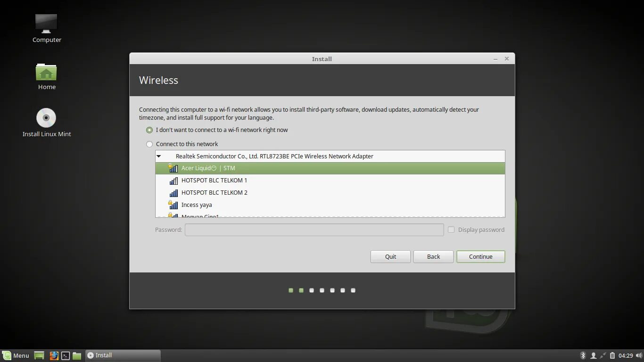Click the volume speaker tray icon
Screen dimensions: 644x362
point(639,355)
